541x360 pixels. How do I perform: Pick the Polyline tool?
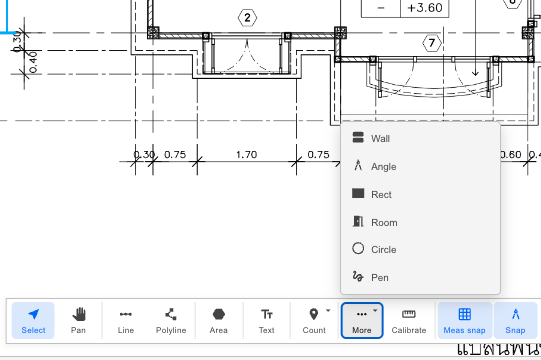171,320
